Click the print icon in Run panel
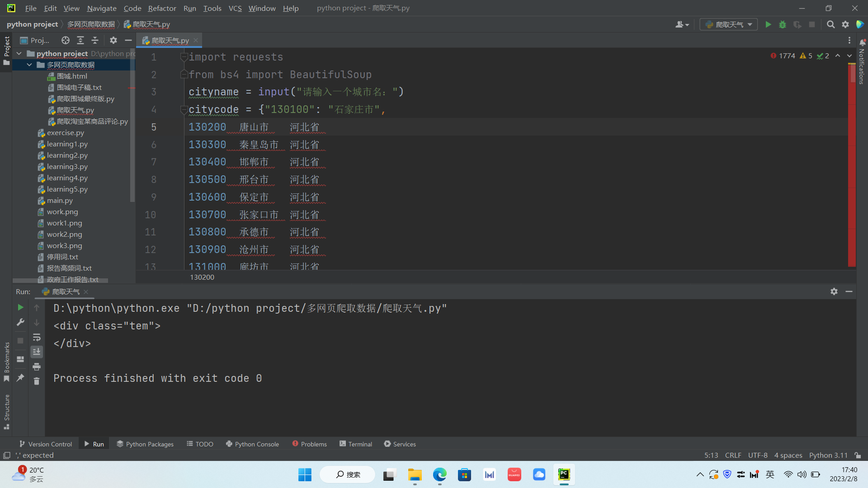Image resolution: width=868 pixels, height=488 pixels. [x=37, y=366]
